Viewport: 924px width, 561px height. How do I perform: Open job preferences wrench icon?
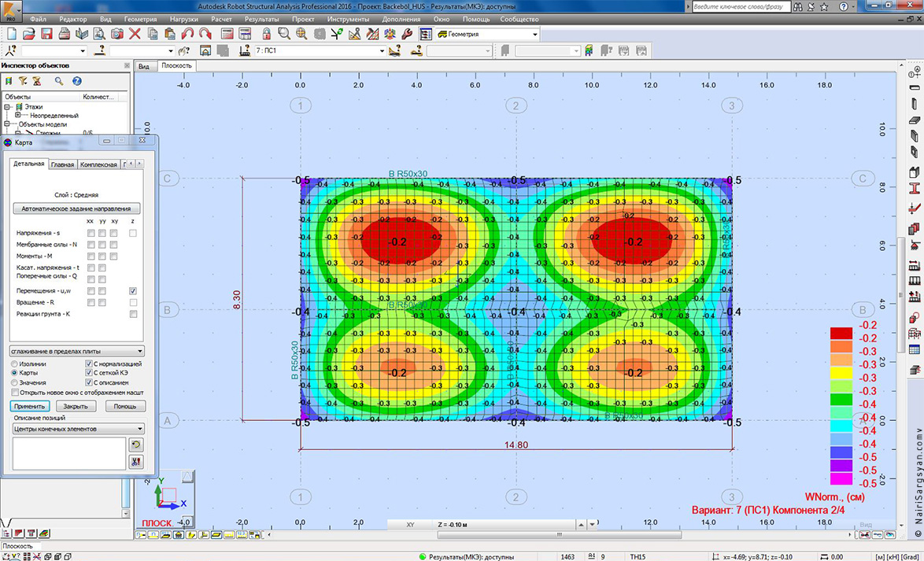tap(407, 34)
